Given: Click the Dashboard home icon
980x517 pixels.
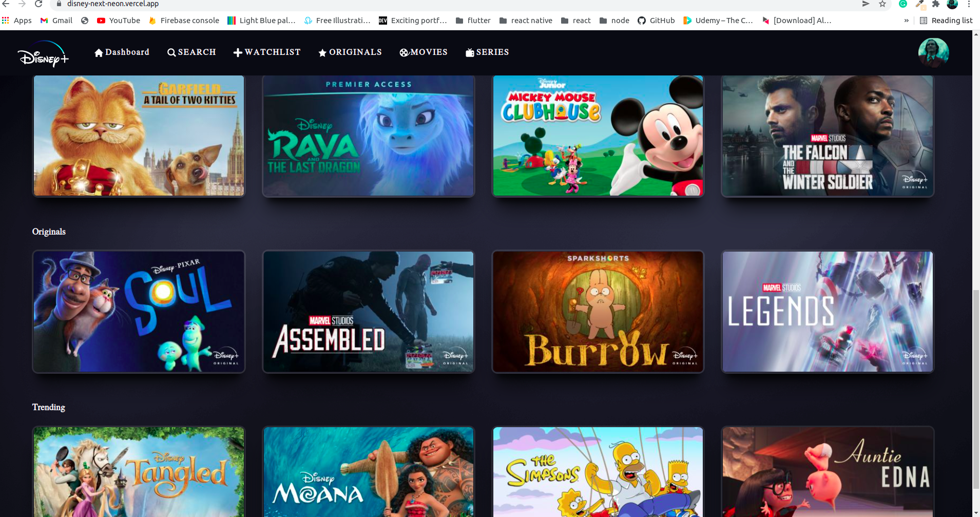Looking at the screenshot, I should click(99, 52).
